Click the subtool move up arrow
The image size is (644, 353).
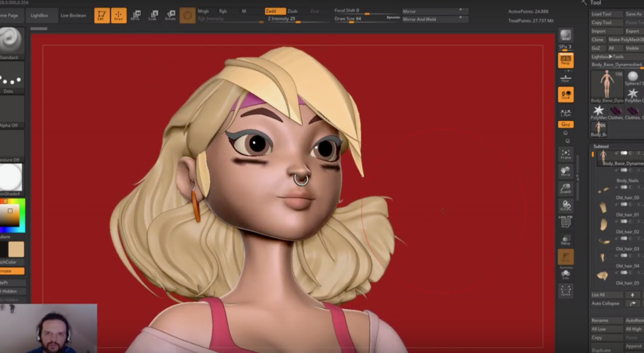633,295
